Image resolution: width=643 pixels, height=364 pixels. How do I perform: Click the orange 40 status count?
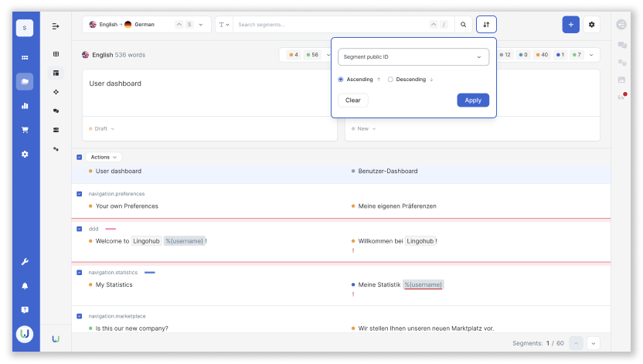[x=542, y=55]
